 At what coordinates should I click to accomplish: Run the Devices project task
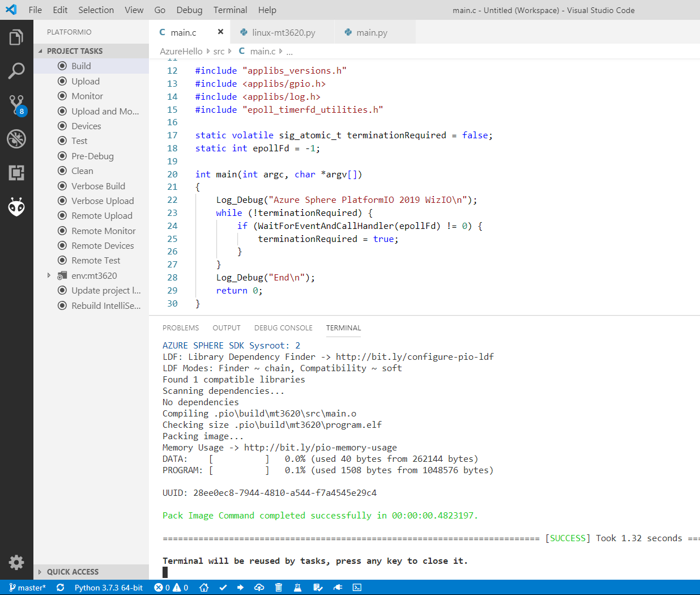point(91,126)
